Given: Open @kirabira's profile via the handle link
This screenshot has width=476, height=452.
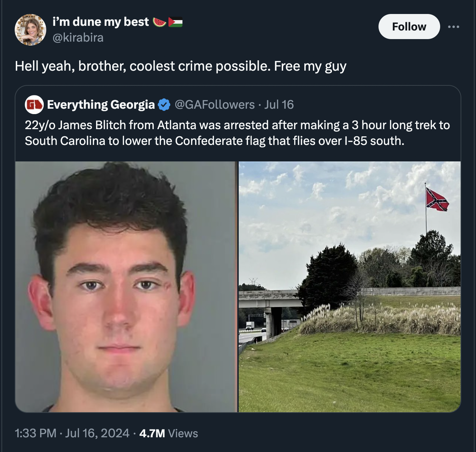Looking at the screenshot, I should 77,37.
